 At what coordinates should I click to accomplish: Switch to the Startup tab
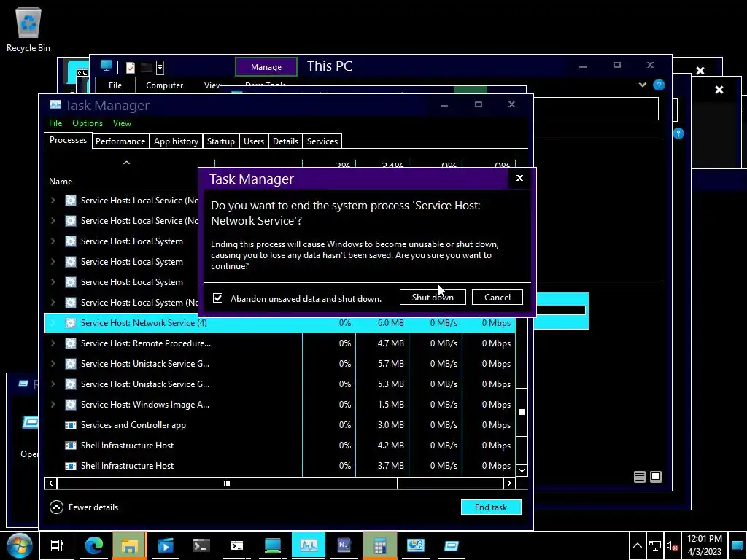(220, 141)
